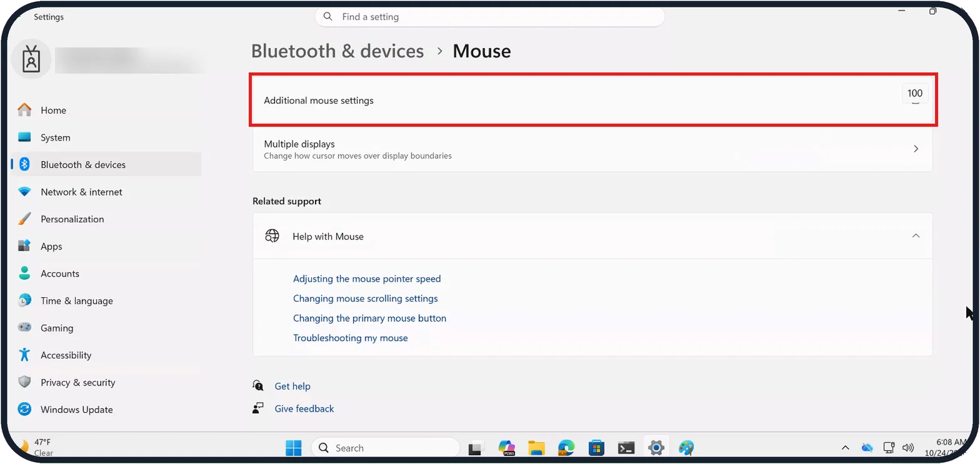This screenshot has width=980, height=464.
Task: Open Privacy & security settings
Action: coord(105,382)
